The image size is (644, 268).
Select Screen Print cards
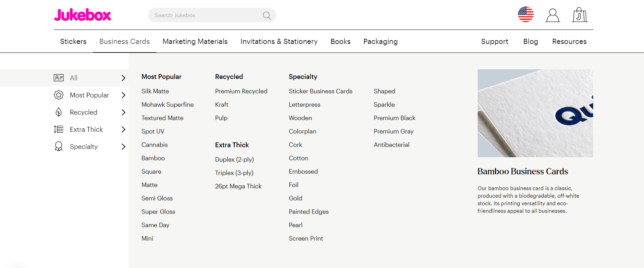tap(306, 238)
